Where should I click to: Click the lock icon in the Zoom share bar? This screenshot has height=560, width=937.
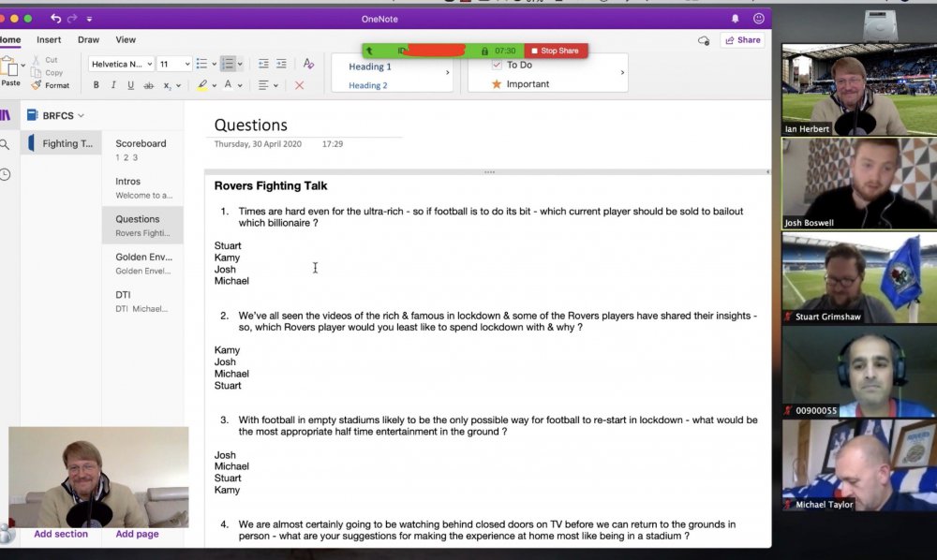tap(484, 52)
